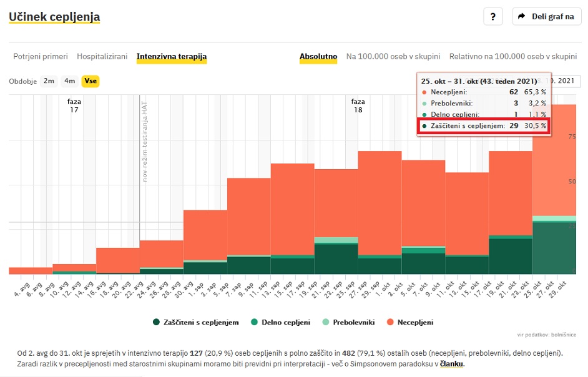Set period to 4m
The image size is (588, 377).
coord(69,81)
